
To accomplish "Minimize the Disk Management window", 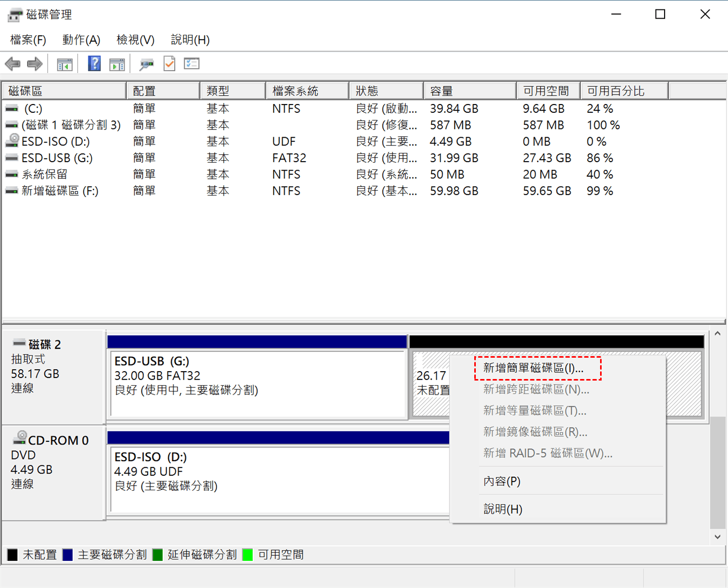I will click(616, 14).
